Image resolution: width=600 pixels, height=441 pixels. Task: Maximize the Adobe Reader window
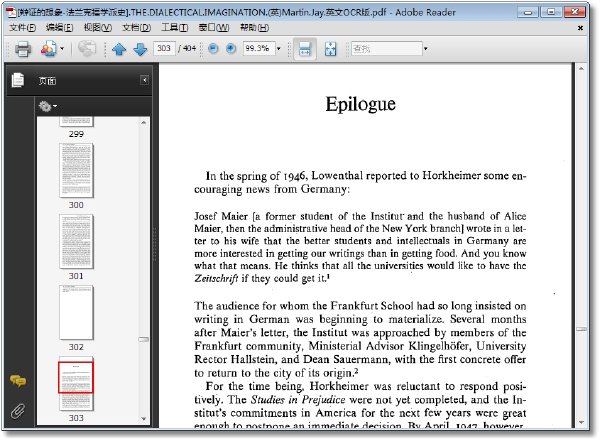(551, 12)
